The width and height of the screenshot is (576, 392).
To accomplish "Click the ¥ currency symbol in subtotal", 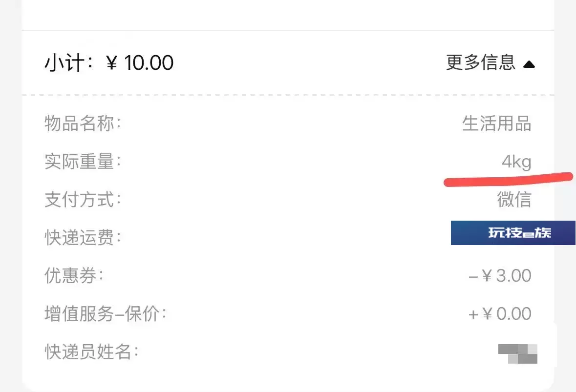I will click(x=112, y=63).
